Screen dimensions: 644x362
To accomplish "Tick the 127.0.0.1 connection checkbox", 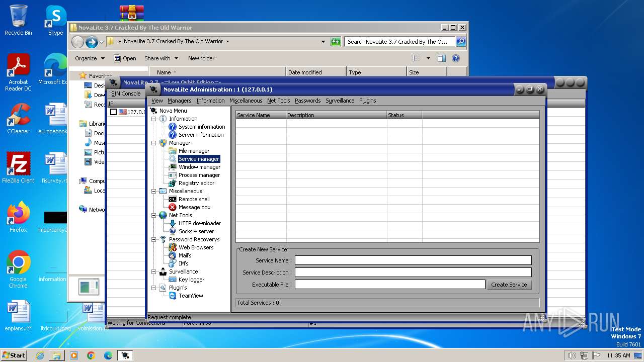I will pyautogui.click(x=113, y=112).
